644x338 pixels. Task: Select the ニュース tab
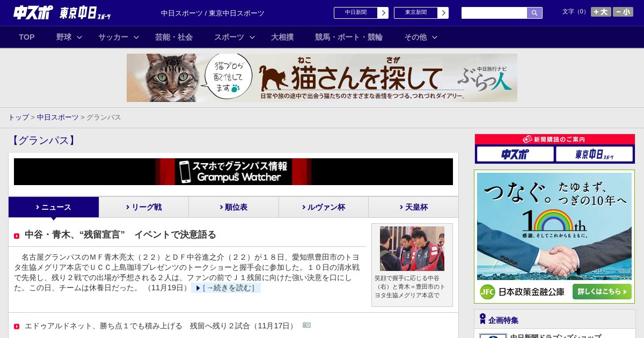[54, 207]
